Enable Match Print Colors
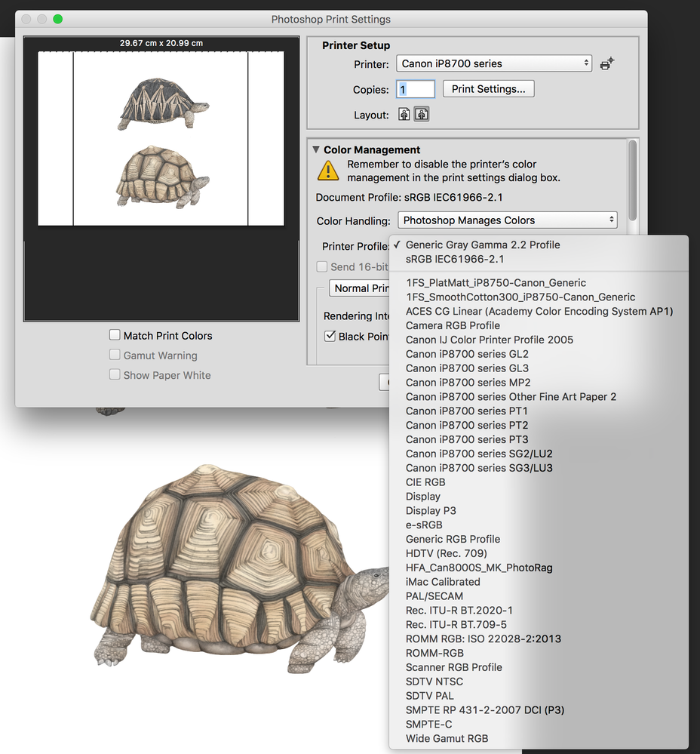 tap(115, 335)
